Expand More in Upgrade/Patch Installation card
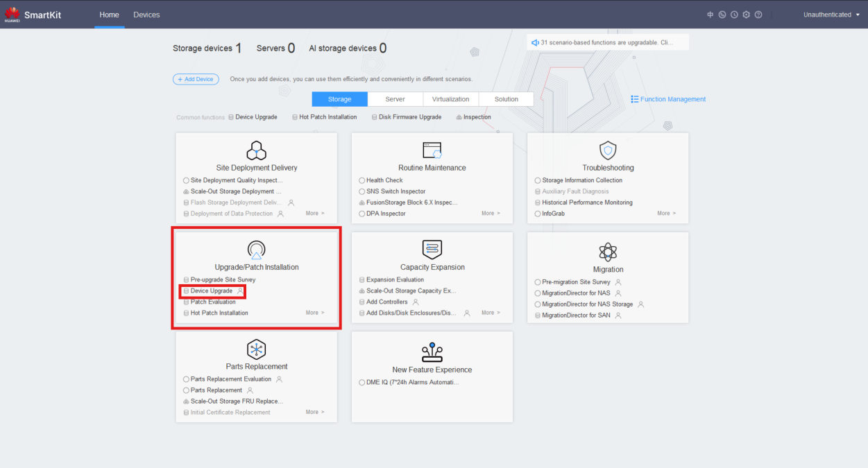This screenshot has width=868, height=468. click(x=314, y=313)
